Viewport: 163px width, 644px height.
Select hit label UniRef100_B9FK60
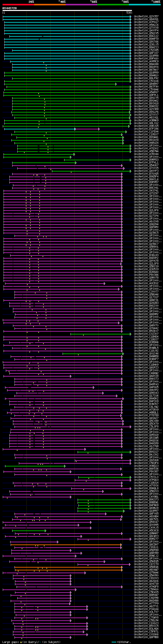tap(146, 58)
